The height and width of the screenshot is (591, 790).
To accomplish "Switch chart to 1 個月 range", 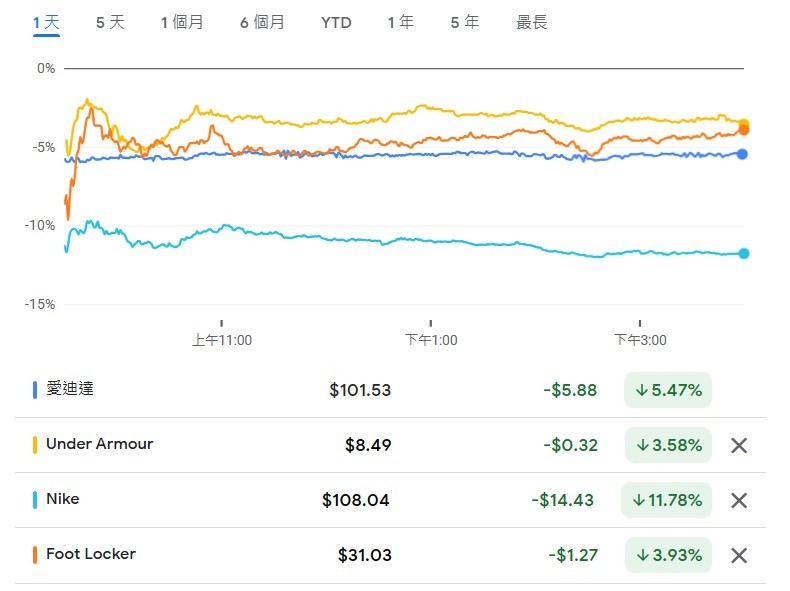I will [182, 22].
